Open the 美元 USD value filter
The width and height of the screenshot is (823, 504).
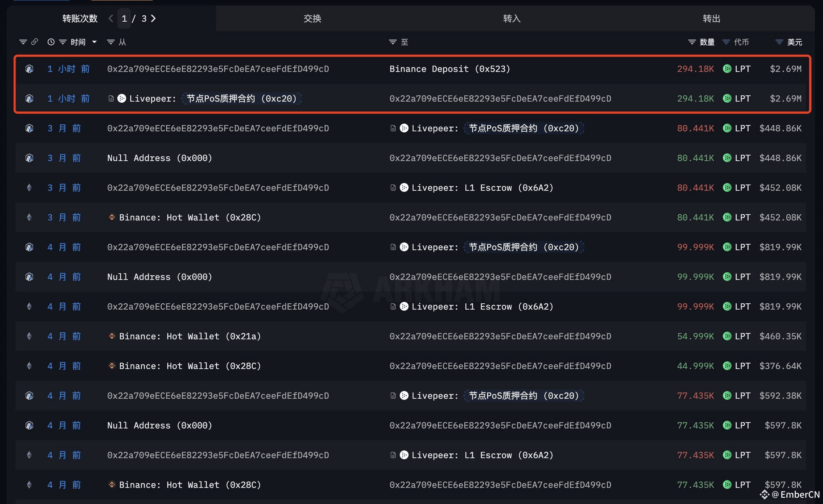point(779,42)
